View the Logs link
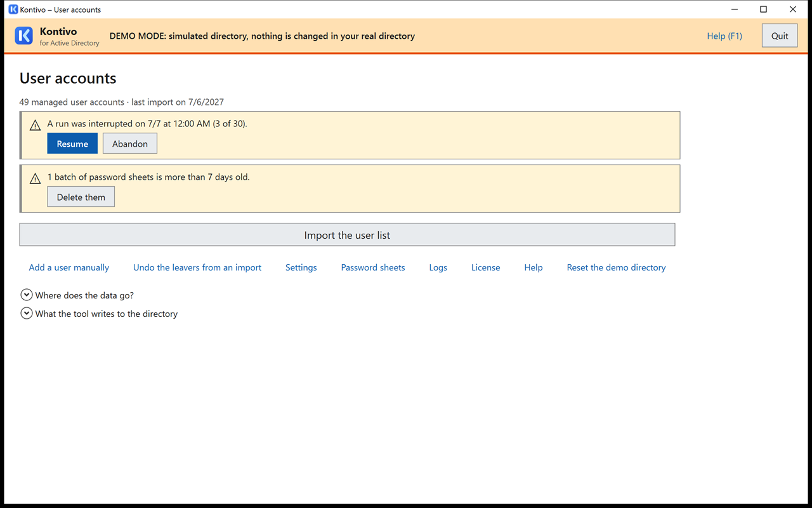The width and height of the screenshot is (812, 508). (438, 267)
